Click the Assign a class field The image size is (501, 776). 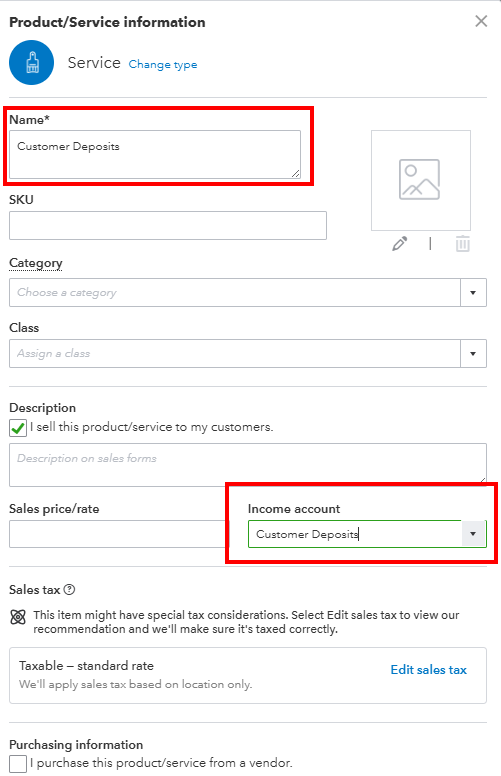pyautogui.click(x=235, y=353)
